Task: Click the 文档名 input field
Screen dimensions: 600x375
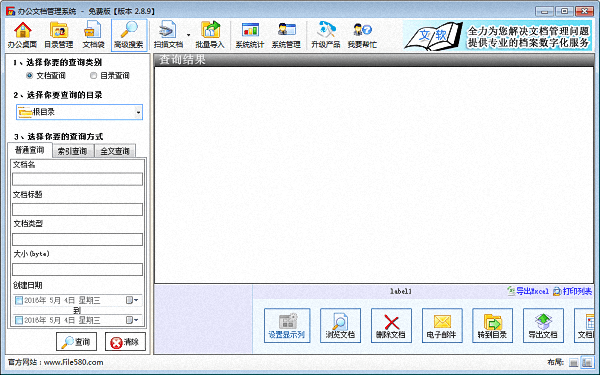Action: tap(77, 179)
